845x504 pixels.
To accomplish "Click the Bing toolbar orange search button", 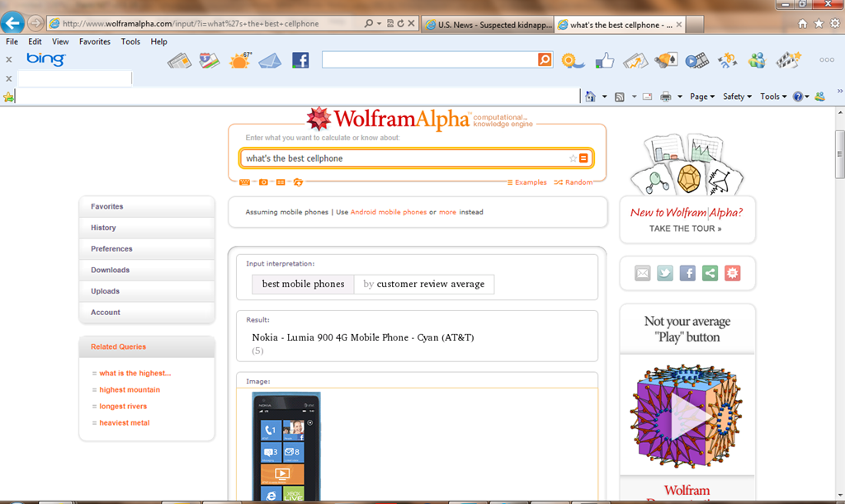I will 545,59.
